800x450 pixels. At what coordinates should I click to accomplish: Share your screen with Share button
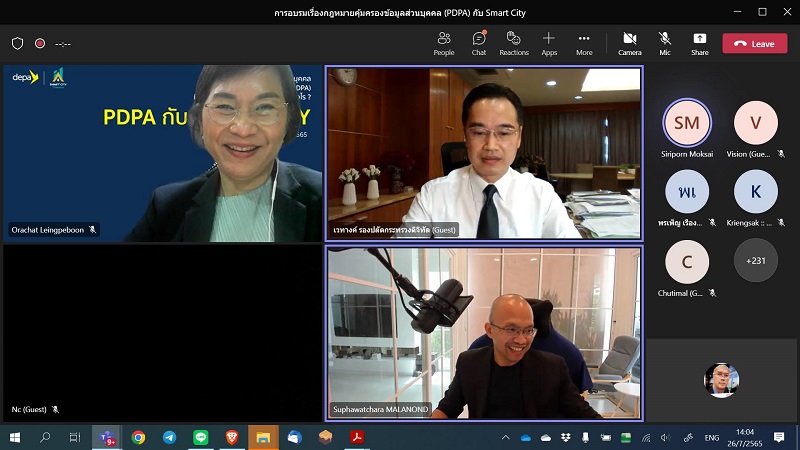tap(699, 43)
